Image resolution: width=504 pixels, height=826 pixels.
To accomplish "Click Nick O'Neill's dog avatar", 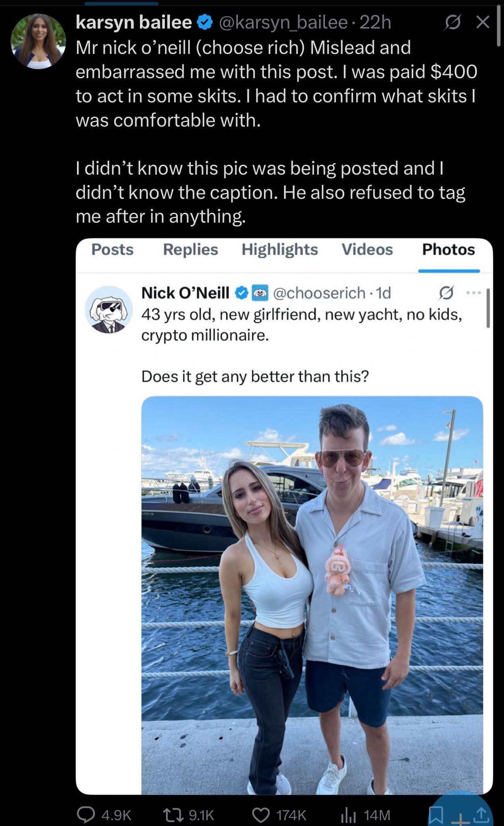I will (x=108, y=310).
